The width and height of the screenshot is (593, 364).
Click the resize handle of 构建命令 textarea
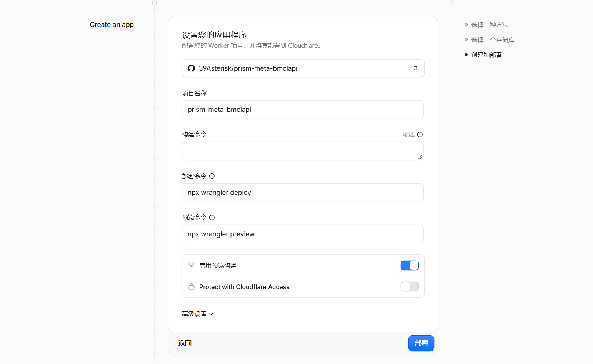pyautogui.click(x=420, y=157)
